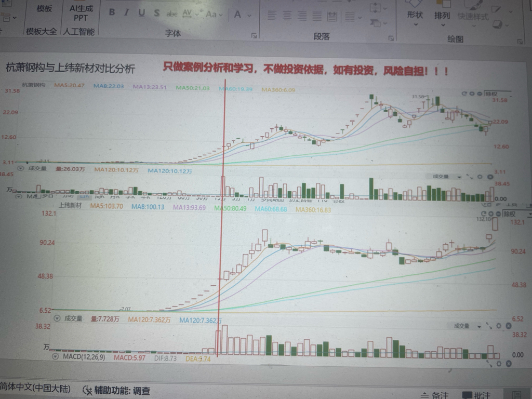The width and height of the screenshot is (532, 399).
Task: Click the MACD:5.97 value
Action: pyautogui.click(x=129, y=357)
